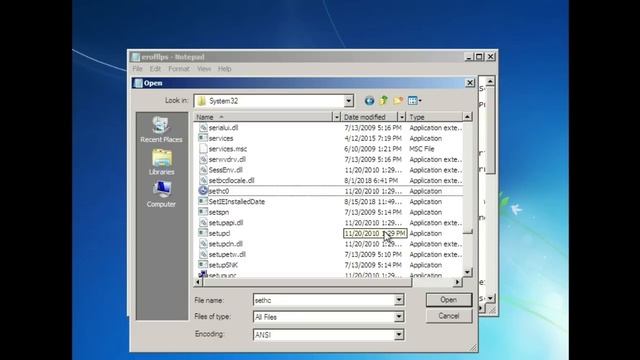Click the 4/12/2015 7:19 PM date cell
640x360 pixels.
tap(373, 138)
